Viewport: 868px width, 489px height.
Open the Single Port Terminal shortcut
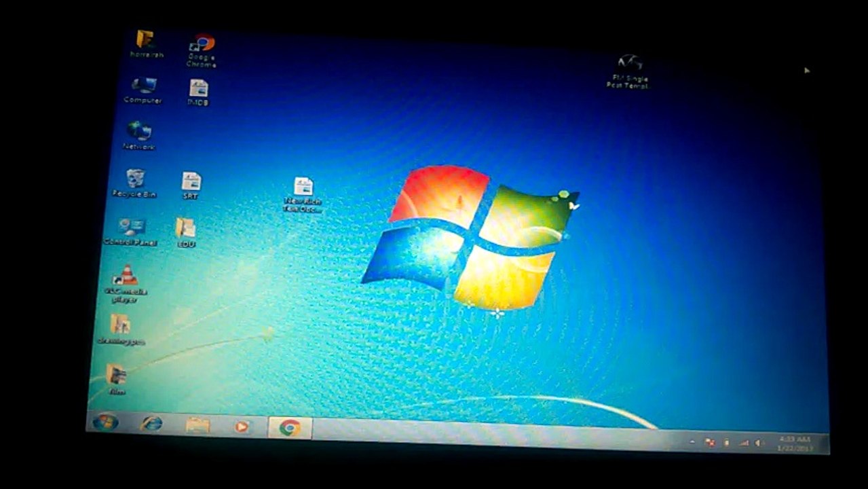click(x=628, y=71)
